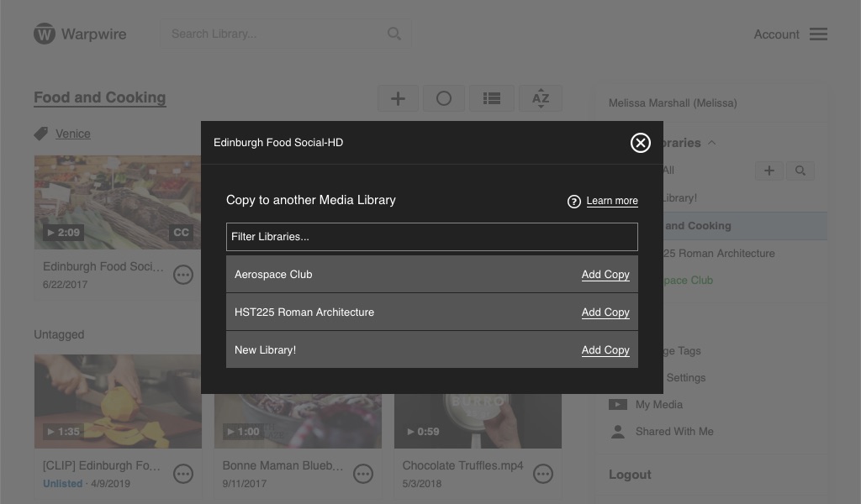Open HST225 Roman Architecture in sidebar
The height and width of the screenshot is (504, 861).
click(x=719, y=254)
